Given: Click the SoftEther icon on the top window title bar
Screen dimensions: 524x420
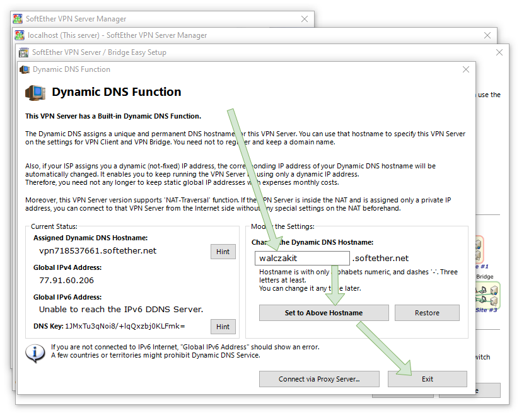Looking at the screenshot, I should [19, 19].
